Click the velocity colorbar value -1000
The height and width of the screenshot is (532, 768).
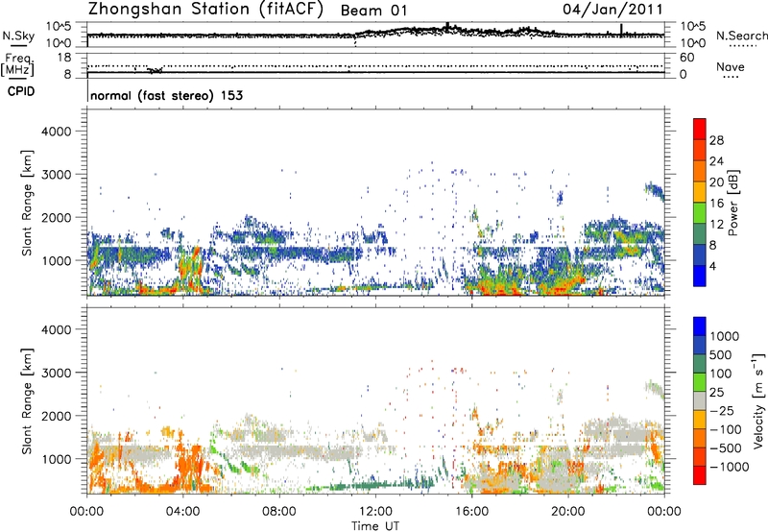click(x=729, y=467)
